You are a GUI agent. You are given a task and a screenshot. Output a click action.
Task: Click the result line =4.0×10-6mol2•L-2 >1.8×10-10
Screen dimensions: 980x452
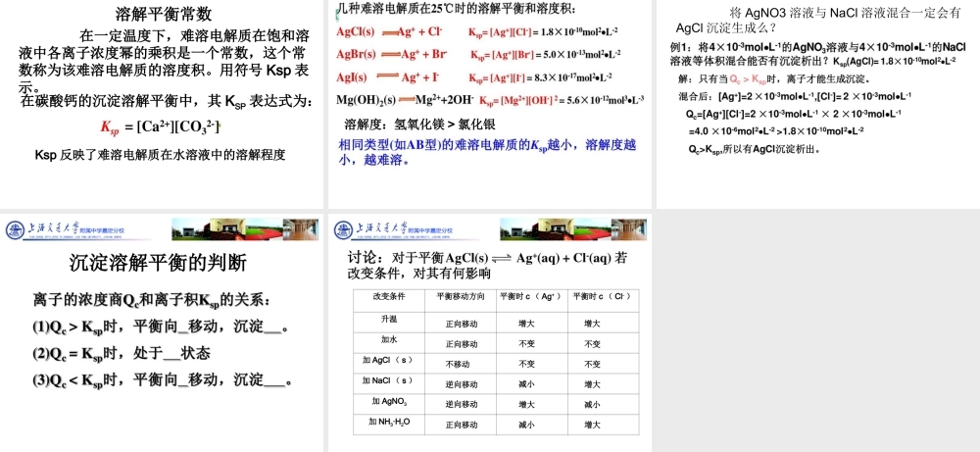775,131
